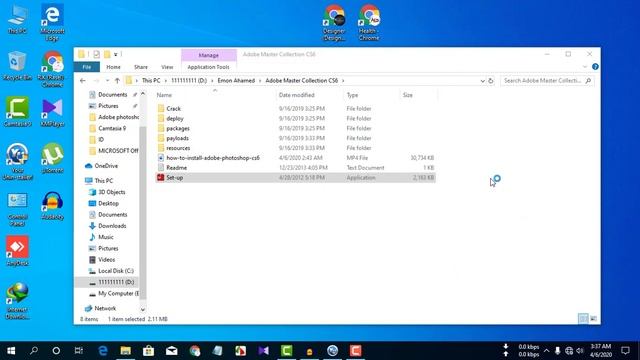Screen dimensions: 640x360
Task: Open Application Tools ribbon tab
Action: click(x=208, y=67)
